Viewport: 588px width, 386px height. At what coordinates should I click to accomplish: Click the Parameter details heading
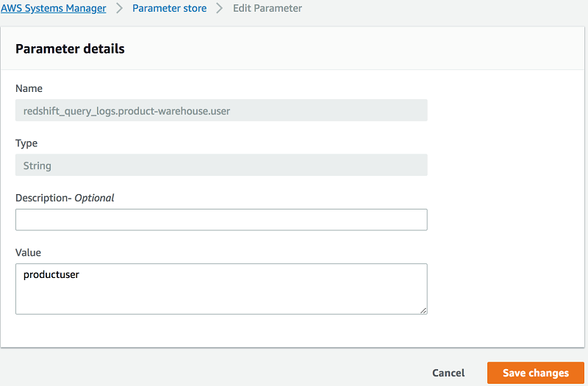pyautogui.click(x=70, y=49)
